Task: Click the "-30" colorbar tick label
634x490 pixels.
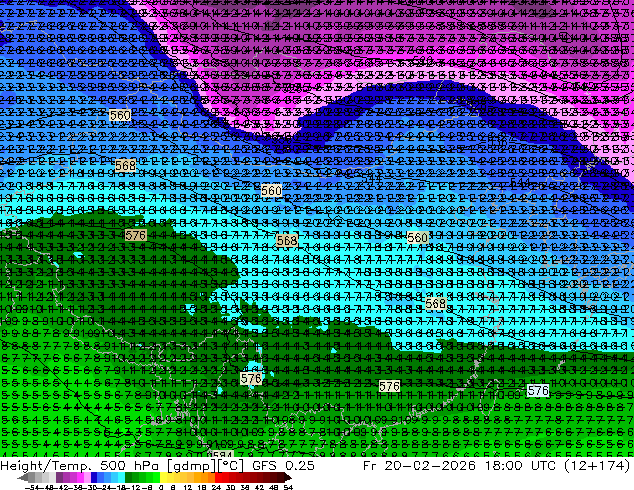Action: [91, 488]
